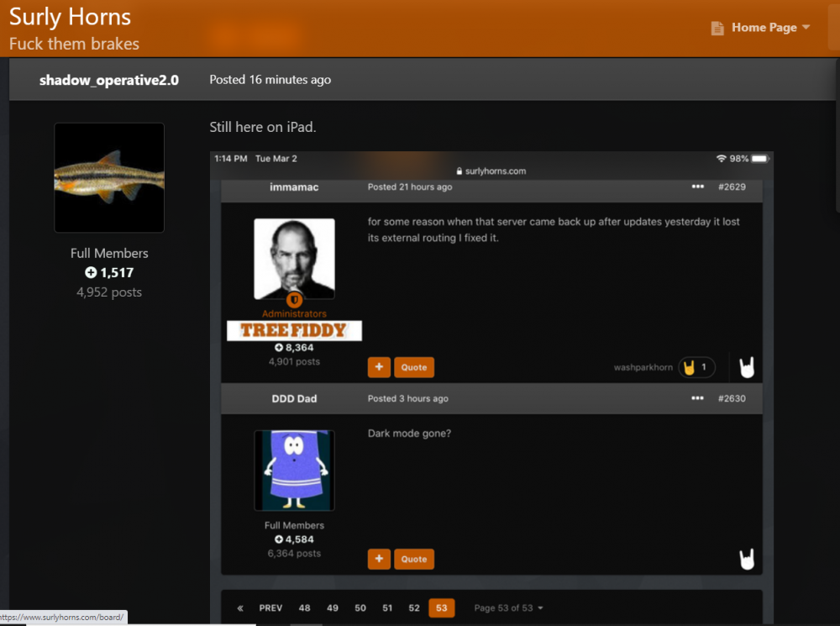Expand the Home Page dropdown arrow
Screen dimensions: 840x626
806,28
